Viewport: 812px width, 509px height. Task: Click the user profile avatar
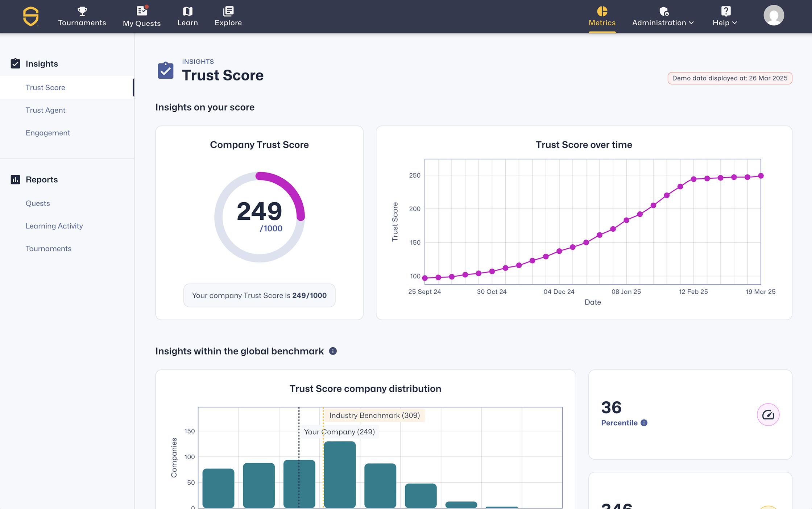pos(774,15)
